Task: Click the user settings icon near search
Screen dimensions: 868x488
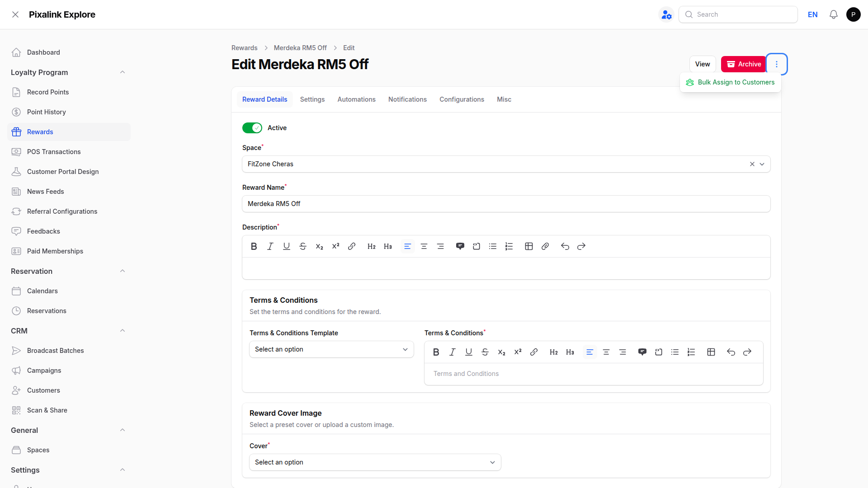Action: click(666, 14)
